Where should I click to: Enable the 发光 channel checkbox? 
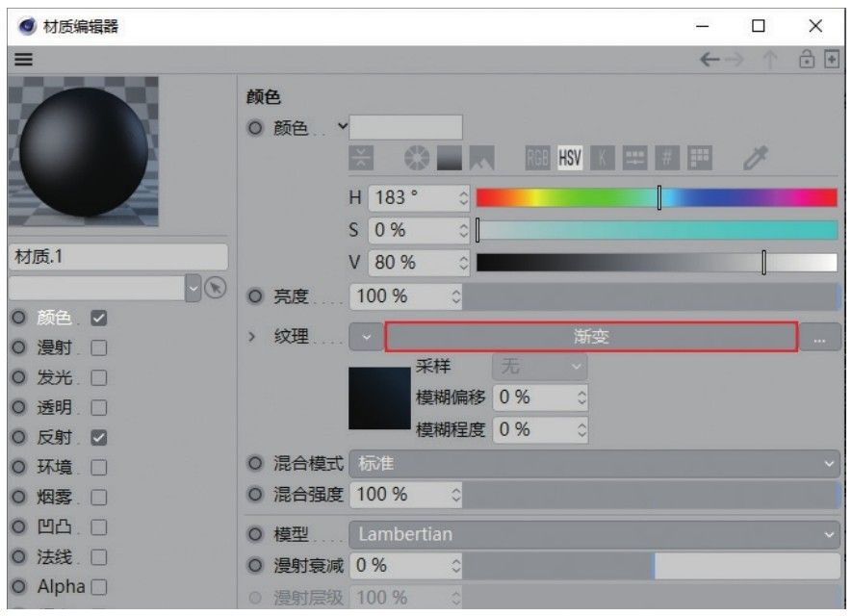[99, 377]
